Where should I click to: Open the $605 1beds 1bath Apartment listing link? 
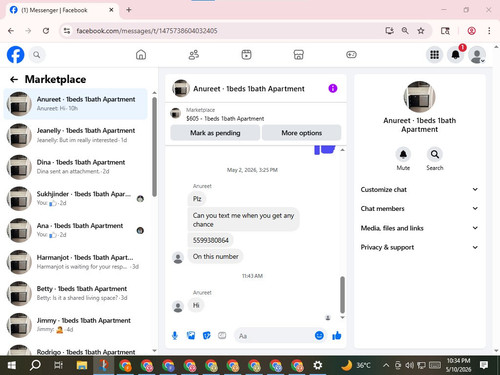225,118
